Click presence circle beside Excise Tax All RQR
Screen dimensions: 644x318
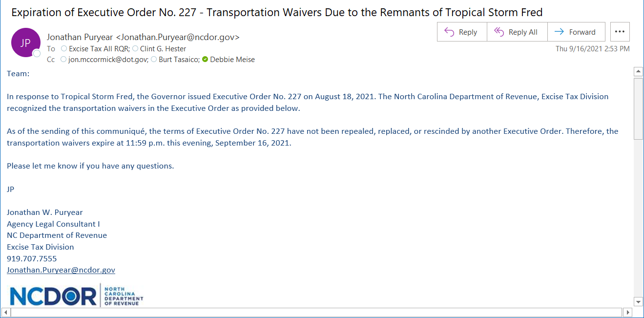pyautogui.click(x=64, y=49)
